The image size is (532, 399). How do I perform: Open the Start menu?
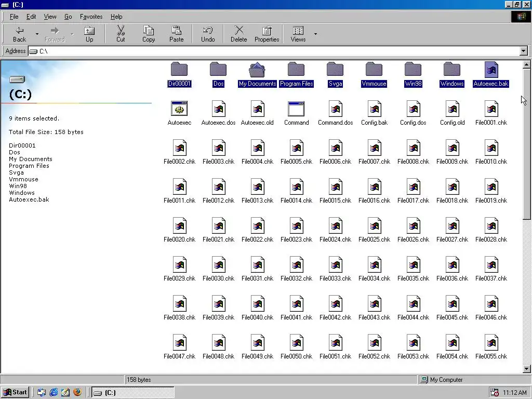[15, 393]
